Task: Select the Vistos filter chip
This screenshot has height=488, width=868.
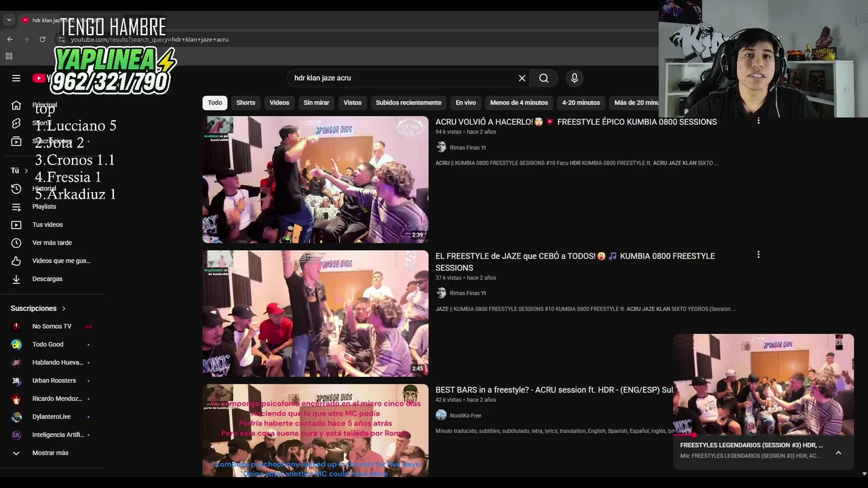Action: click(353, 102)
